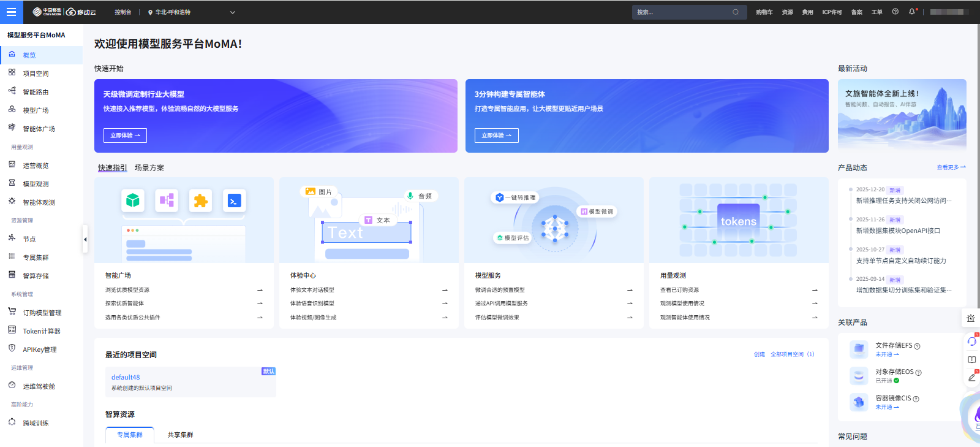This screenshot has width=980, height=447.
Task: Open 未开通 link under 文件存储EFS
Action: [887, 354]
